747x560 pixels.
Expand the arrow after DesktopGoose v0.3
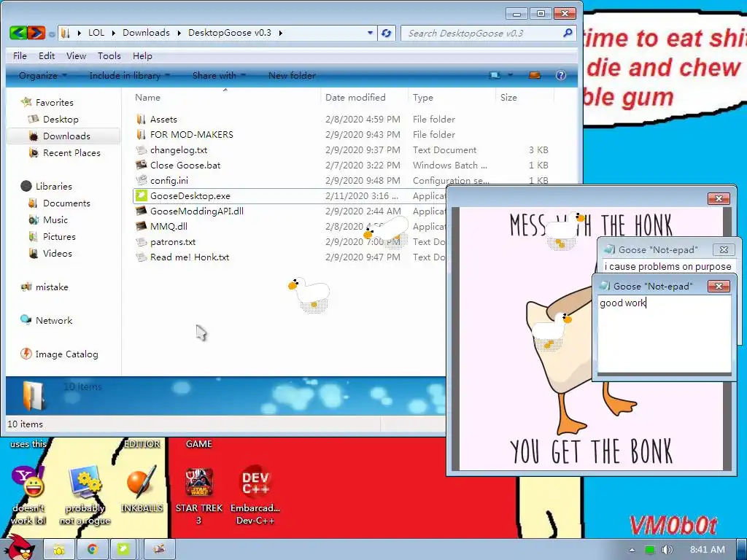click(281, 33)
